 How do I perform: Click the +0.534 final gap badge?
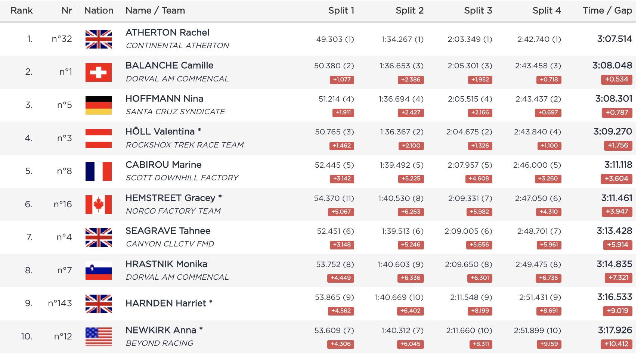click(616, 79)
